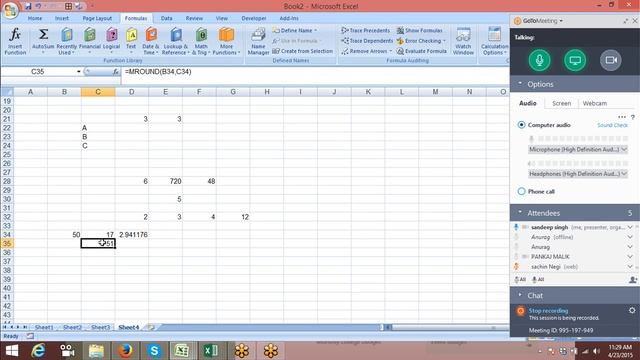Viewport: 640px width, 360px height.
Task: Open the Webcam tab in GoToMeeting
Action: (595, 104)
